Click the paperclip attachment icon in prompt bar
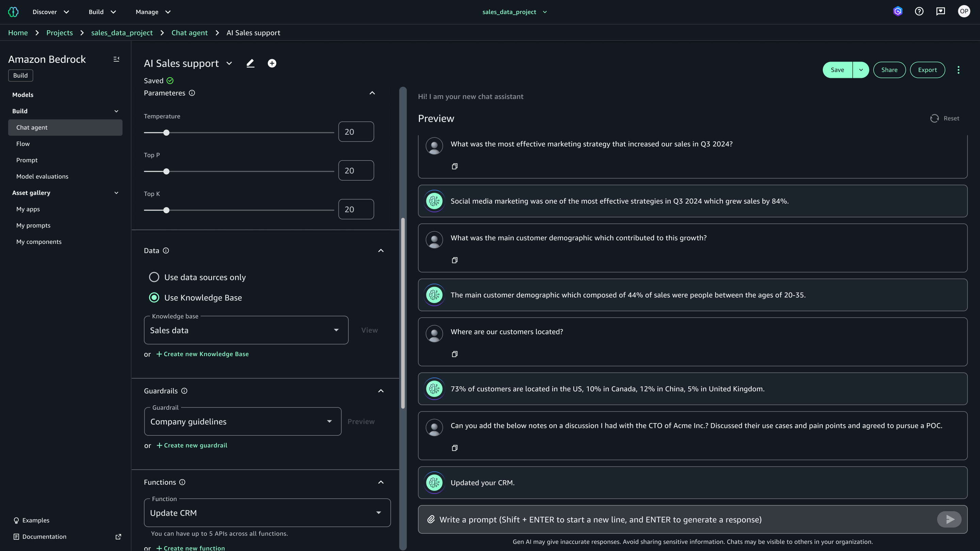980x551 pixels. pyautogui.click(x=431, y=519)
